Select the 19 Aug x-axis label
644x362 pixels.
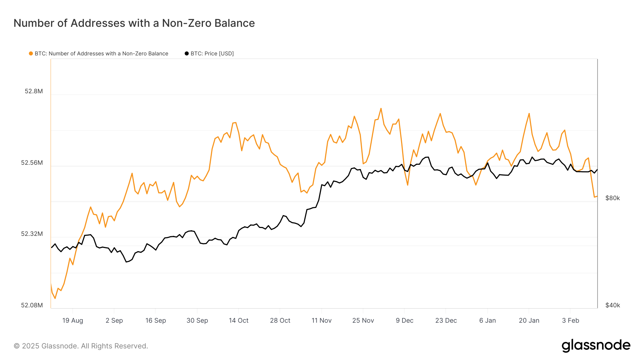tap(73, 321)
